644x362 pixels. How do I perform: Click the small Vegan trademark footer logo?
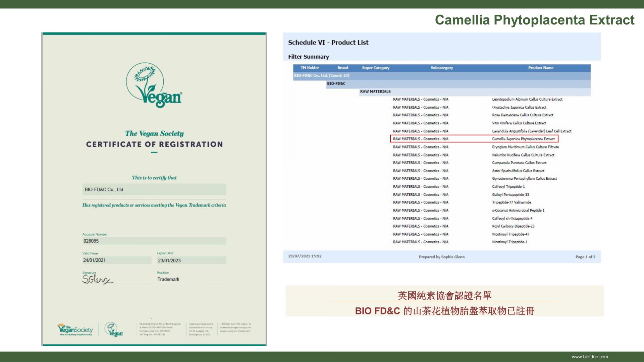pos(114,330)
